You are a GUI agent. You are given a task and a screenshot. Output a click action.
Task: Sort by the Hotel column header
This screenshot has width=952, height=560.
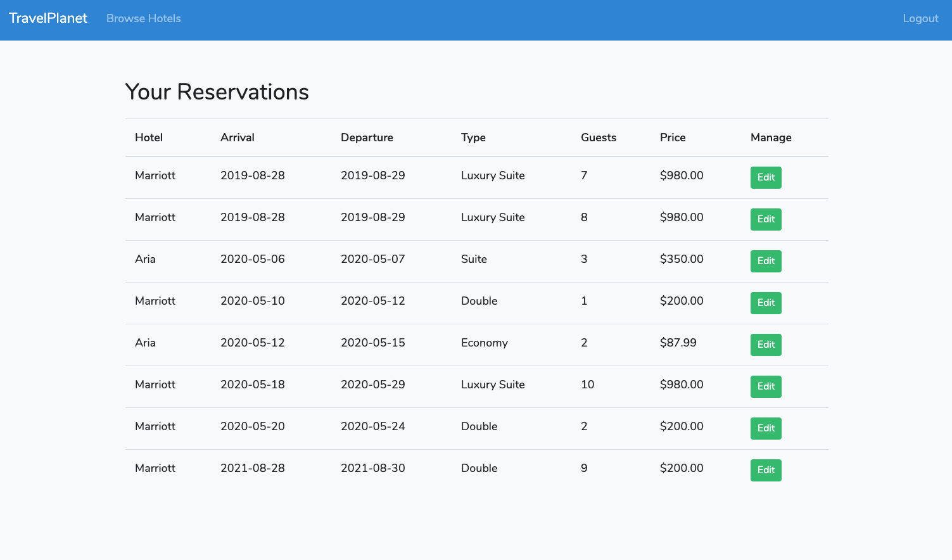point(148,137)
